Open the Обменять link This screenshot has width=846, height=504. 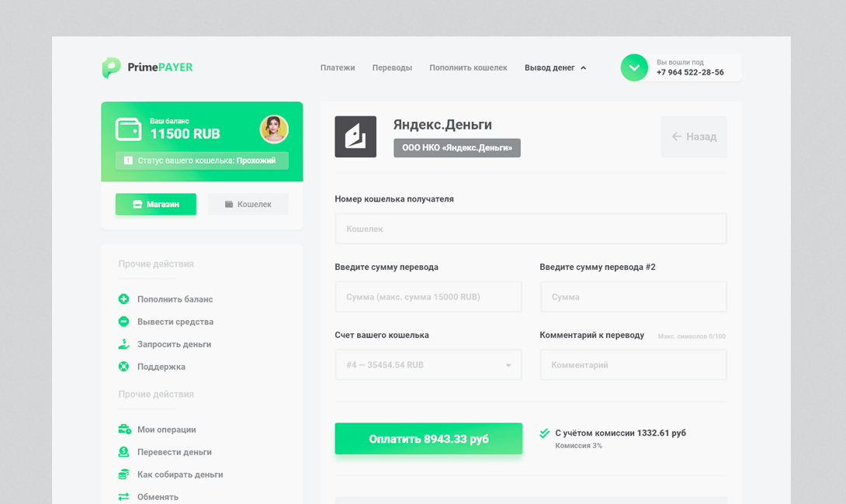pos(158,497)
